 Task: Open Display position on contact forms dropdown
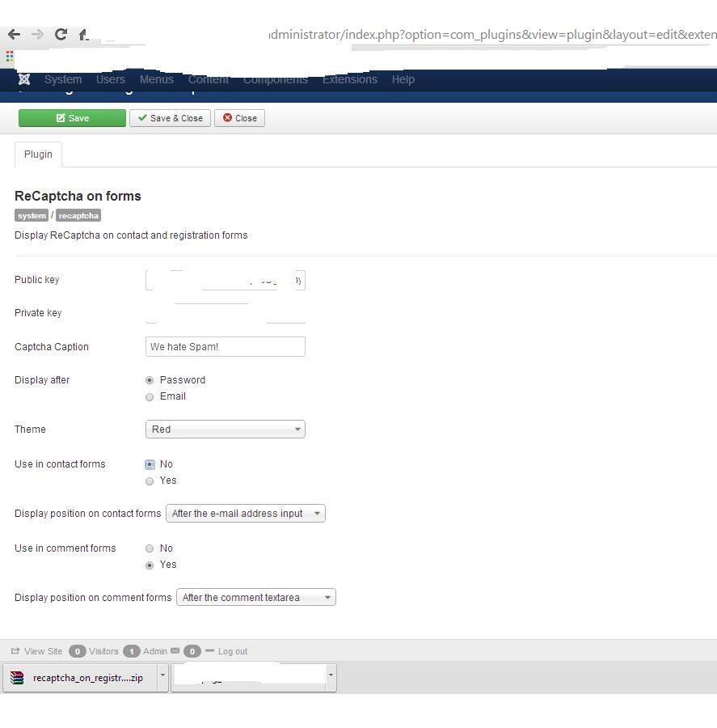pyautogui.click(x=246, y=513)
